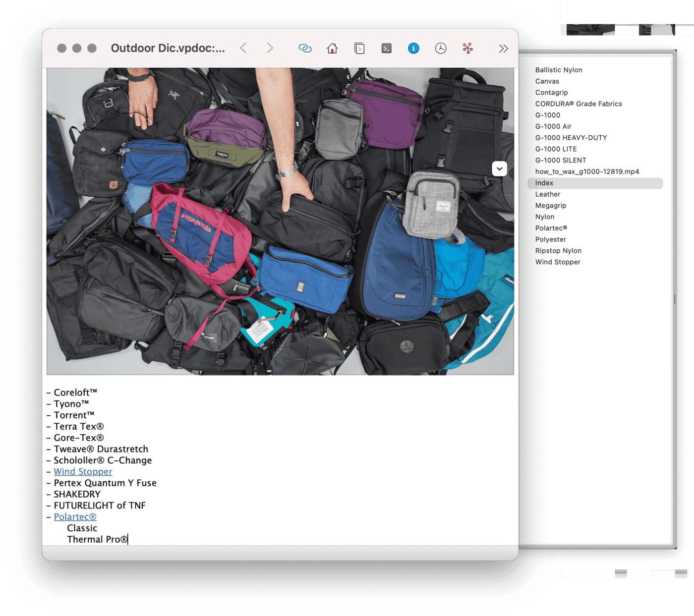
Task: Follow the Wind Stopper link
Action: (83, 472)
